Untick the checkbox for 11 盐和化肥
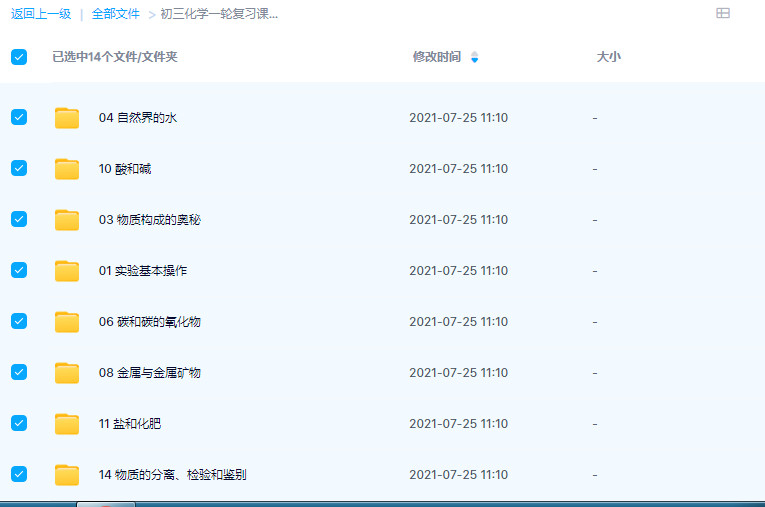 tap(19, 423)
